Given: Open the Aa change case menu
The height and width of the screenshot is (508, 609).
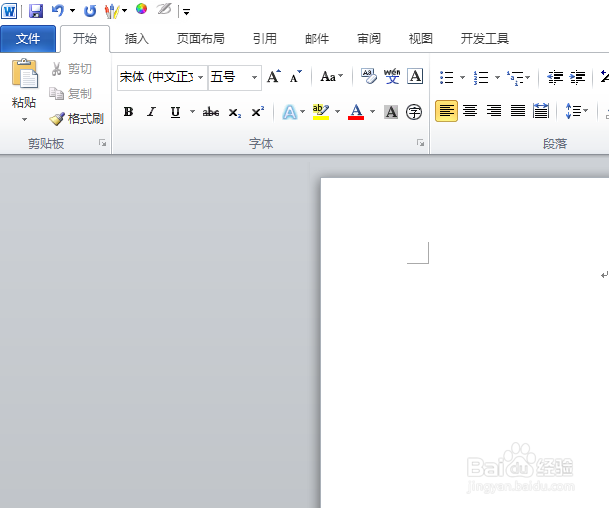Looking at the screenshot, I should [331, 77].
